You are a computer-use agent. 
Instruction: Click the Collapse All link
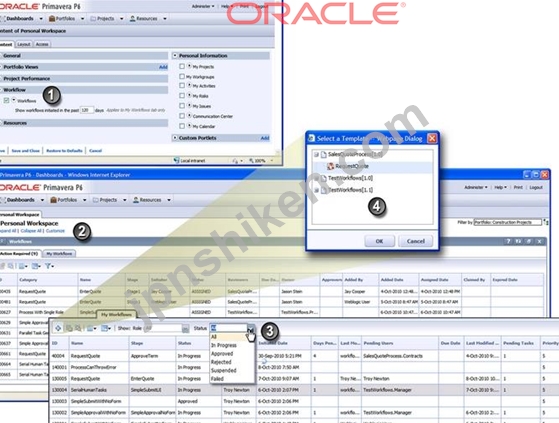(x=31, y=231)
